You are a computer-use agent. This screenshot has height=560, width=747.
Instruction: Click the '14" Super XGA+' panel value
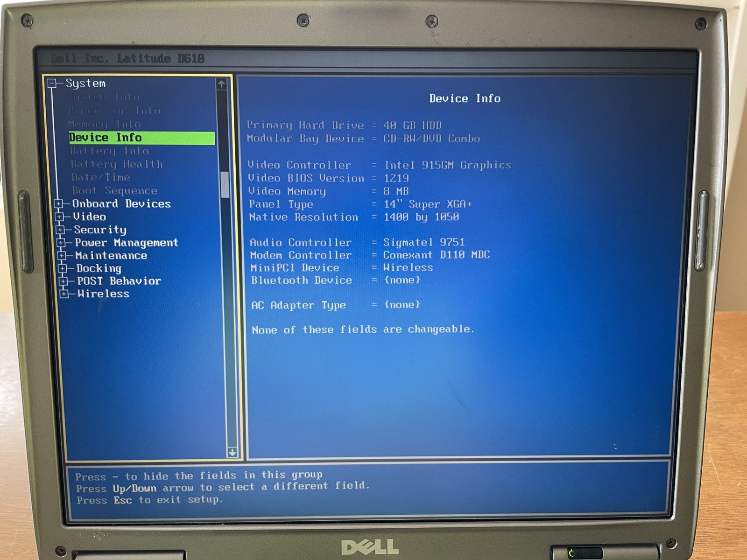(x=428, y=204)
